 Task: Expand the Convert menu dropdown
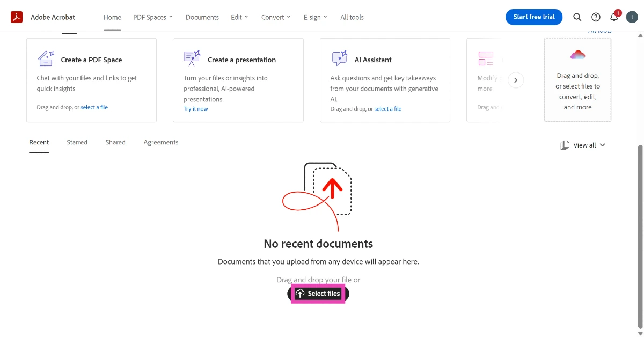(275, 17)
